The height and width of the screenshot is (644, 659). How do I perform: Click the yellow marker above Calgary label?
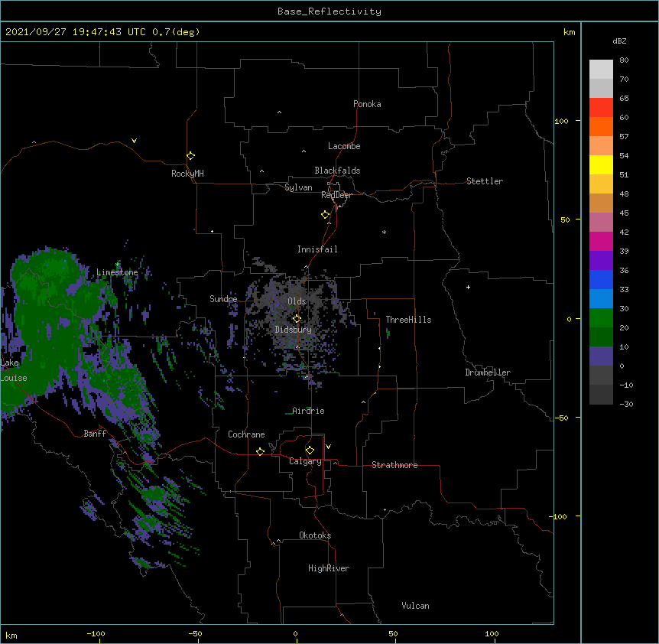(310, 450)
